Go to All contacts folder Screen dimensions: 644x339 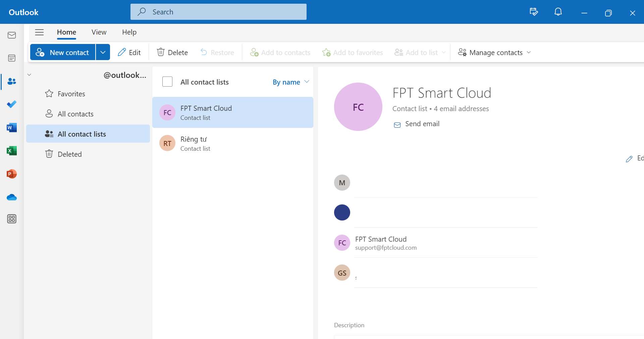coord(88,114)
